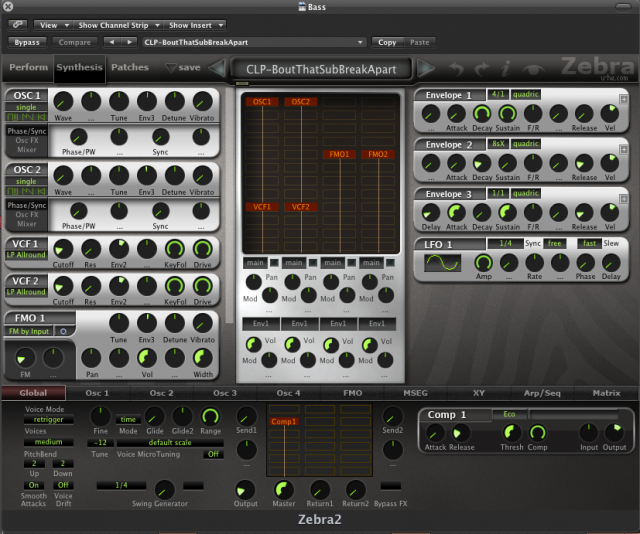
Task: Click the link icon in the plugin header
Action: pyautogui.click(x=19, y=24)
